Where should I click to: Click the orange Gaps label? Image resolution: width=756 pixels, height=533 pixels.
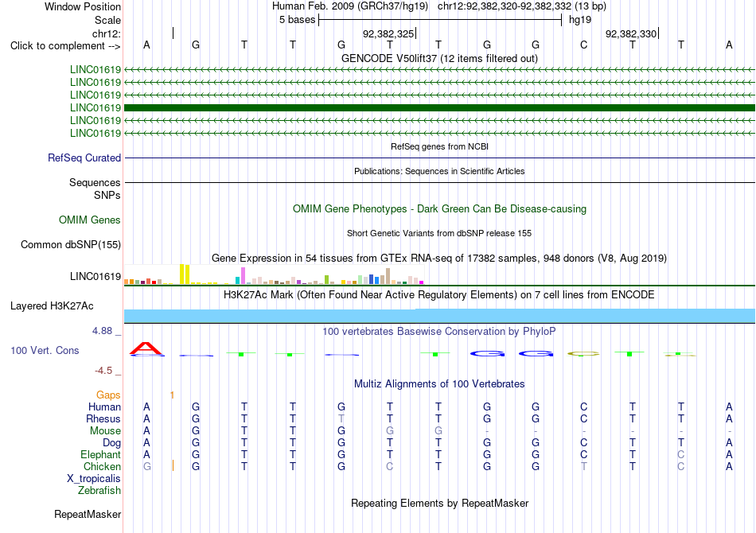108,395
